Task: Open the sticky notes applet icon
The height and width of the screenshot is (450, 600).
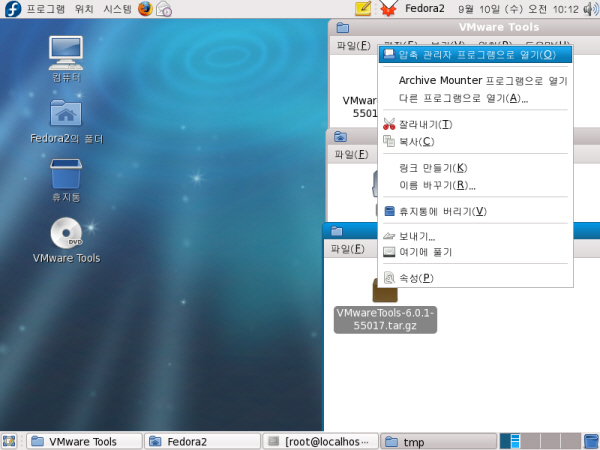Action: coord(363,8)
